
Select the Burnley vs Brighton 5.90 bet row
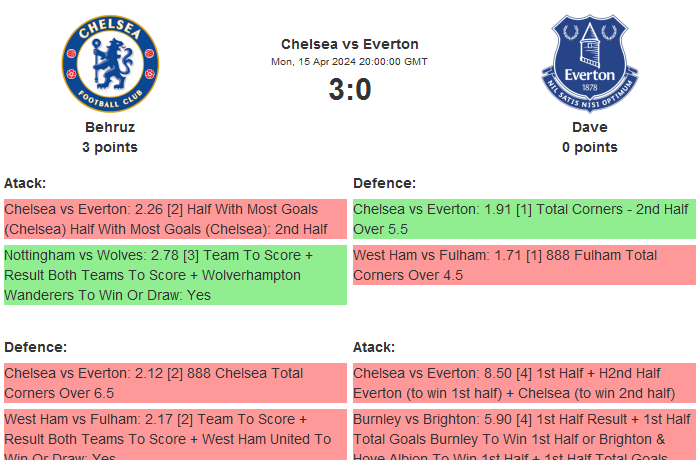(x=524, y=435)
